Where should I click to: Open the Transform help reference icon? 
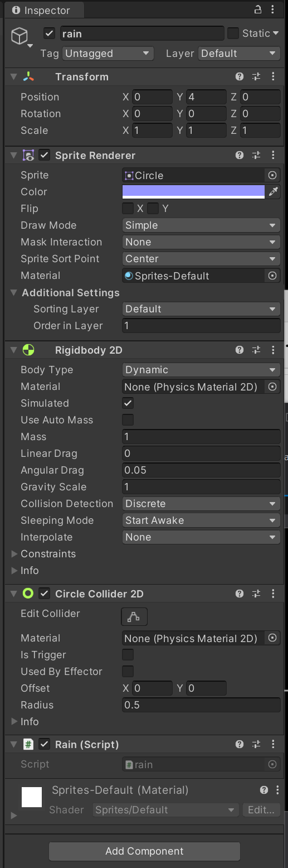coord(240,77)
